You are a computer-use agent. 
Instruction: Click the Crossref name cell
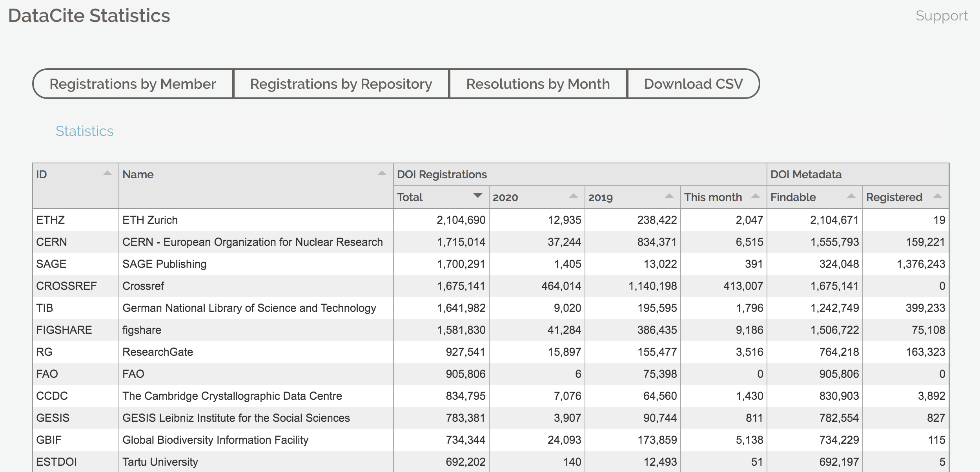[256, 286]
